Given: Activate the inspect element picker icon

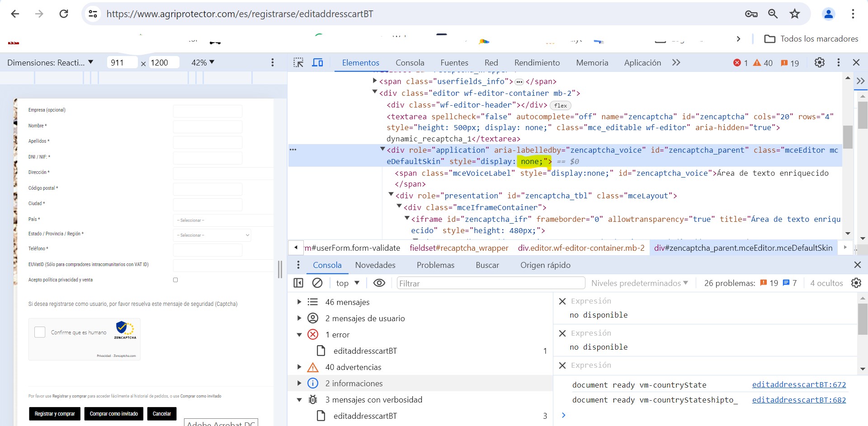Looking at the screenshot, I should [x=298, y=63].
